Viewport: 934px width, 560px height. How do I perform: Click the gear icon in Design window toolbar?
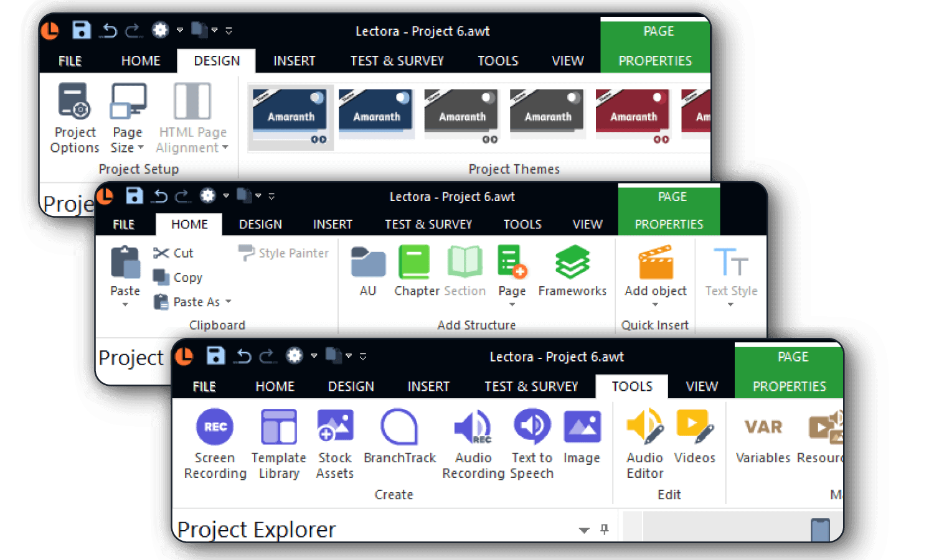[160, 30]
